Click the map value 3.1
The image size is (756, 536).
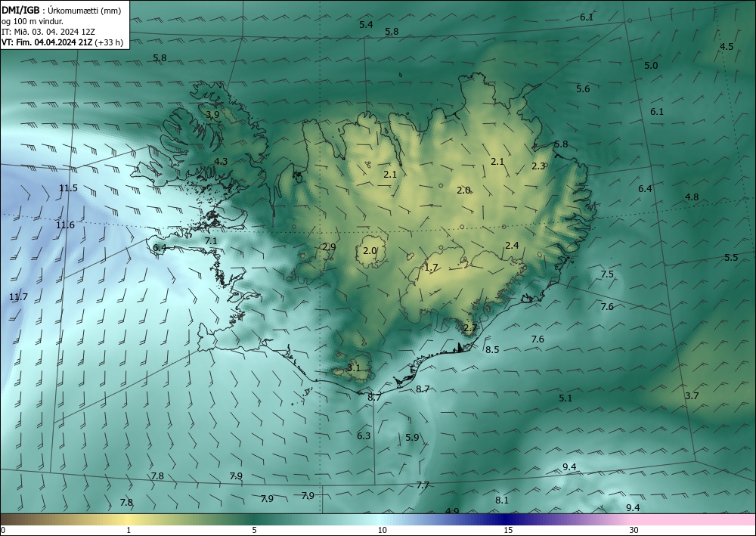(x=353, y=367)
